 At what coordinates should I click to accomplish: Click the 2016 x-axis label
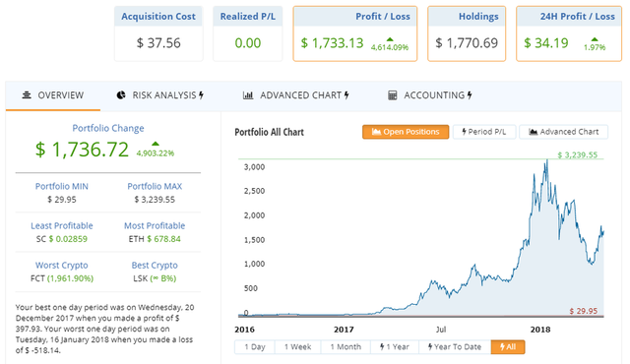244,330
